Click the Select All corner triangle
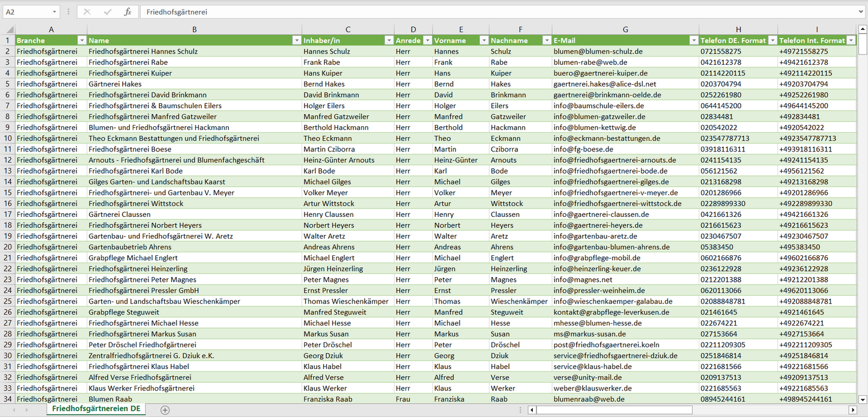The height and width of the screenshot is (417, 868). (x=10, y=29)
